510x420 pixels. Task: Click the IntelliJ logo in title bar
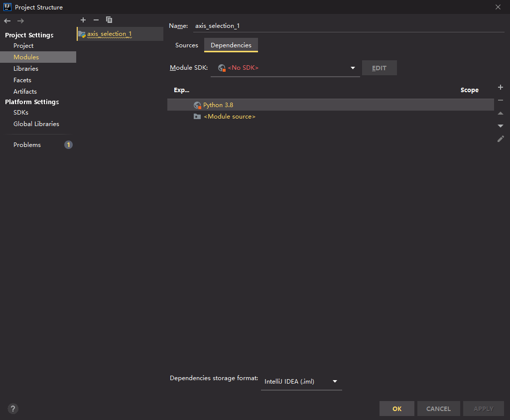pyautogui.click(x=7, y=7)
